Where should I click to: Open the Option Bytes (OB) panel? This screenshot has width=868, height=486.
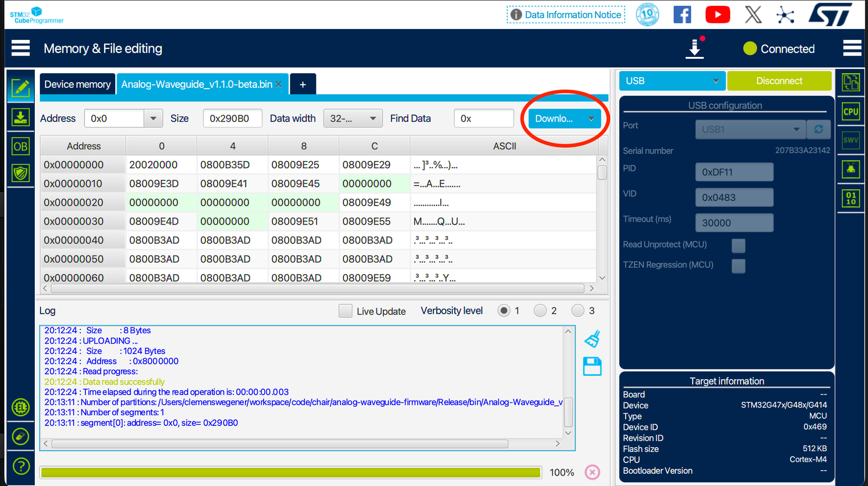click(x=20, y=146)
